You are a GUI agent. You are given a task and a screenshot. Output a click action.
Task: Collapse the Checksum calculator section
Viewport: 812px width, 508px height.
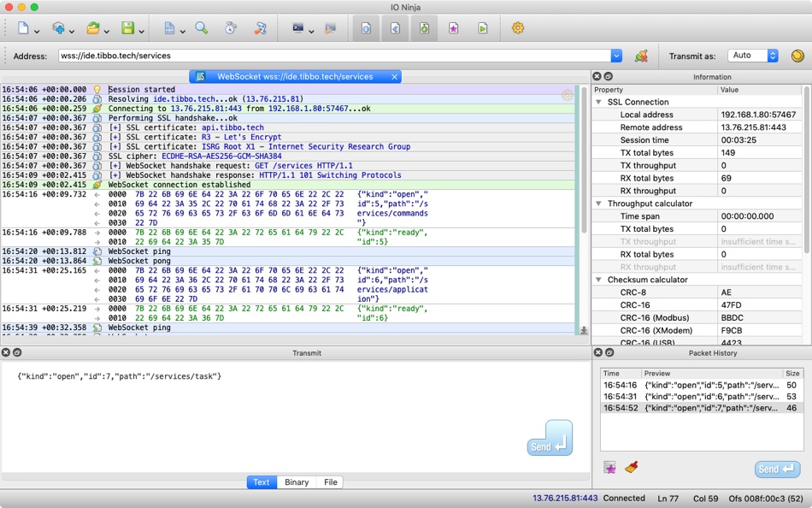coord(598,280)
